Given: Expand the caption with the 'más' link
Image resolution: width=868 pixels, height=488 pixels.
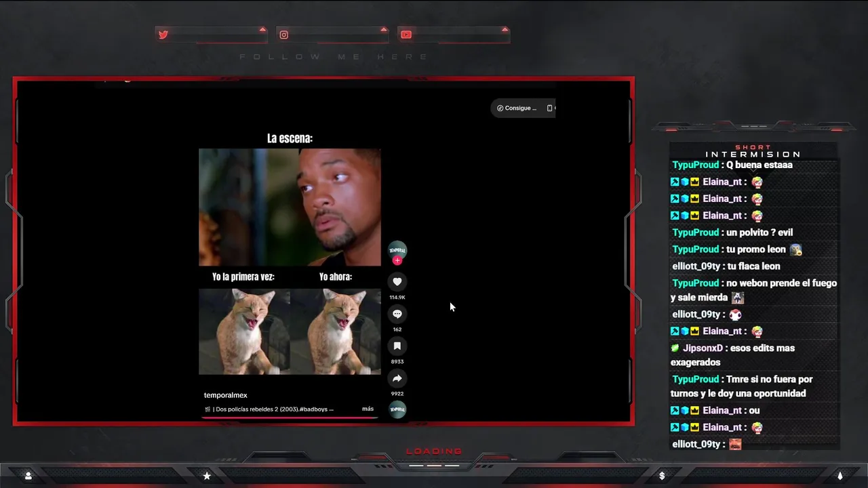Looking at the screenshot, I should [x=368, y=409].
